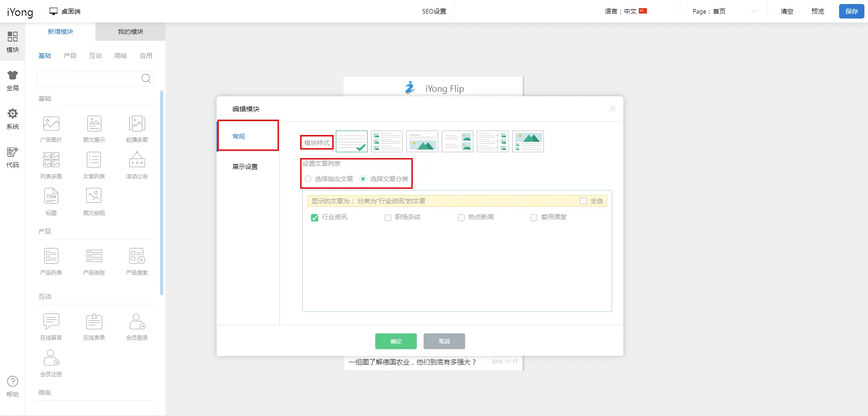This screenshot has width=868, height=416.
Task: Click the blue 保存 save button
Action: tap(851, 11)
